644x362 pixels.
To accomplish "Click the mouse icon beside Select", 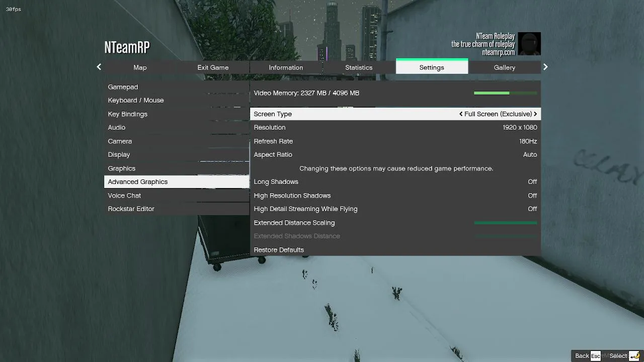I will click(x=634, y=356).
